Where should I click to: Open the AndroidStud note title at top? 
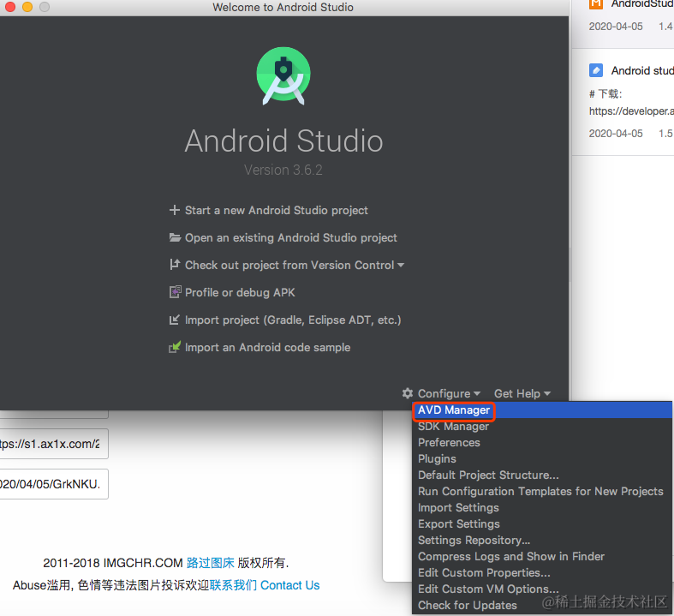[642, 4]
